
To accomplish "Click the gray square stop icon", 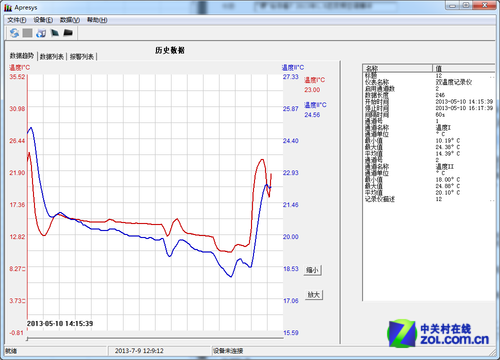I will tap(27, 33).
